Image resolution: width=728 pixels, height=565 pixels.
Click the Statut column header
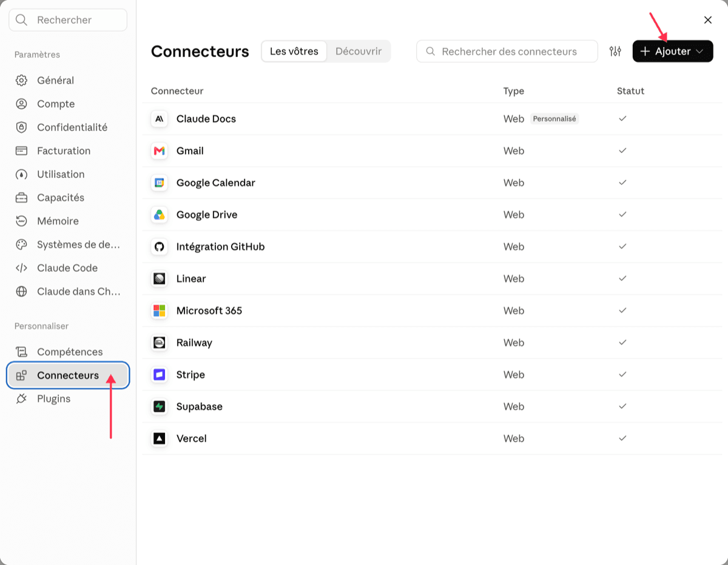coord(630,91)
